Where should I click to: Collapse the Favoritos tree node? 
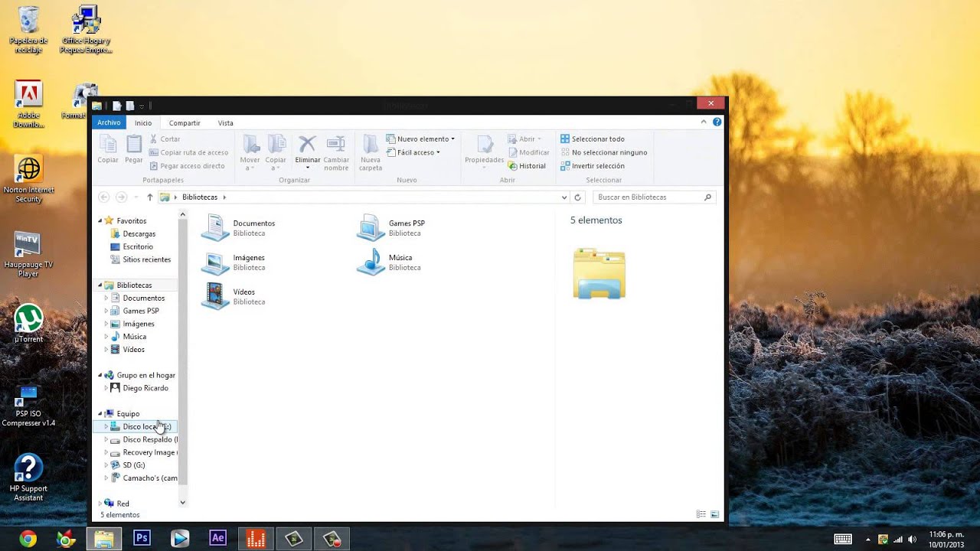pos(100,220)
